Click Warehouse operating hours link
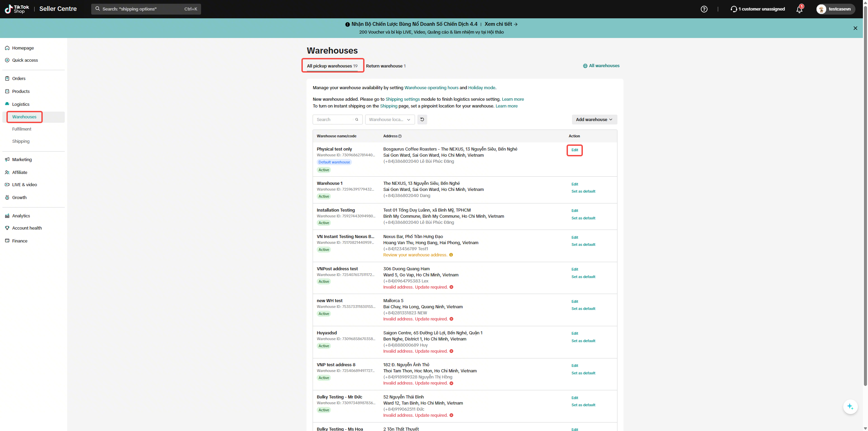Screen dimensions: 868x431 (431, 88)
